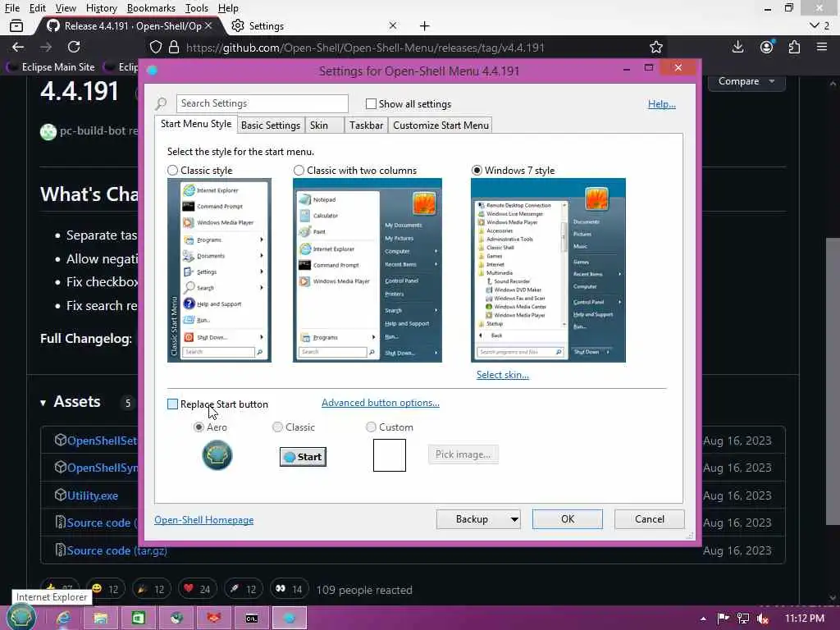This screenshot has width=840, height=630.
Task: Select the Classic Start button image
Action: tap(303, 457)
